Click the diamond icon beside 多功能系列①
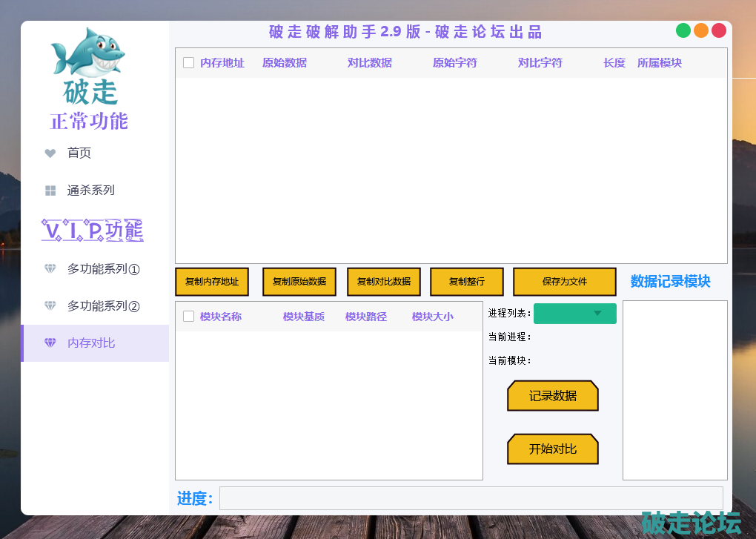 [x=50, y=269]
